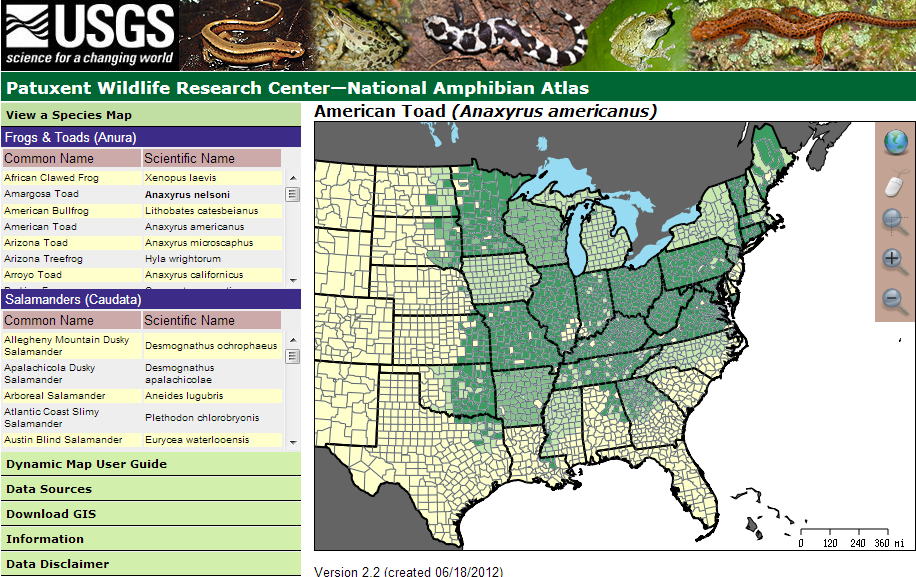Click the zoom out minus magnifier

[x=894, y=301]
